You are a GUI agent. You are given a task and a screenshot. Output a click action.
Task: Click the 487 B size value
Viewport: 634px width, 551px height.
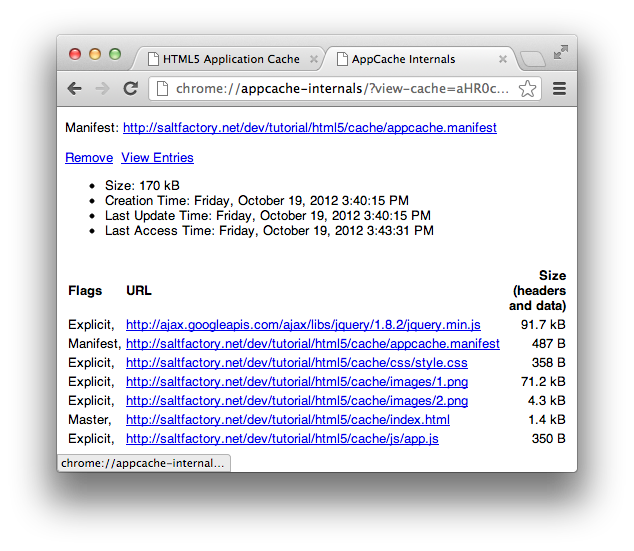pos(548,344)
